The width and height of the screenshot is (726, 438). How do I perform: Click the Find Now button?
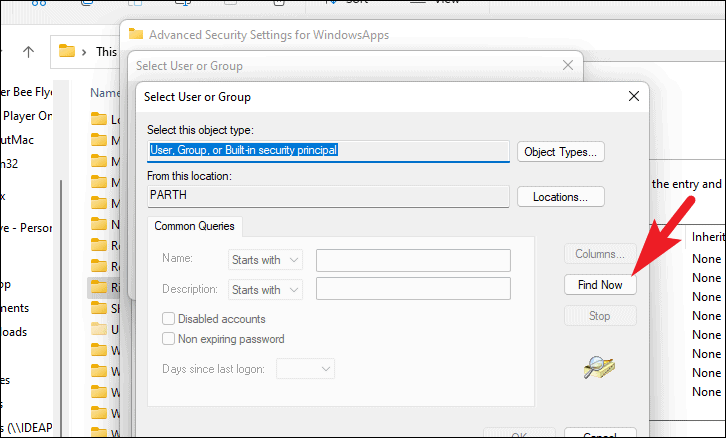pyautogui.click(x=600, y=285)
